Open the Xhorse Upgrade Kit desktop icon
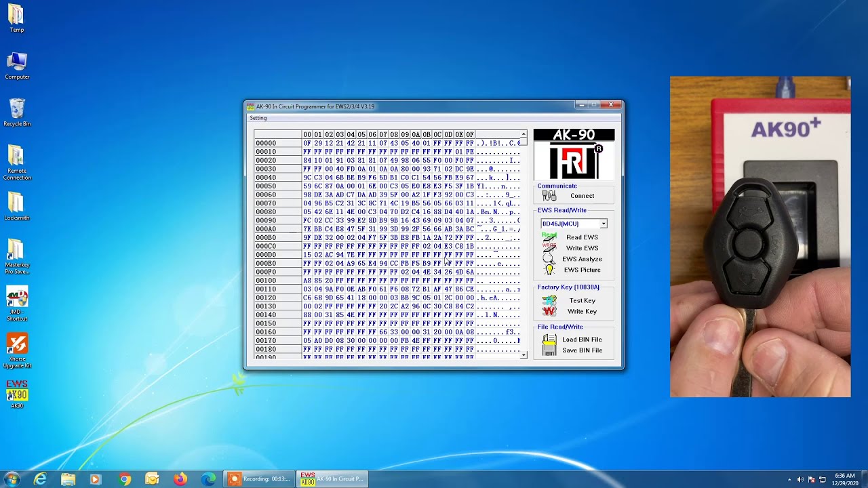The height and width of the screenshot is (488, 868). [x=17, y=351]
